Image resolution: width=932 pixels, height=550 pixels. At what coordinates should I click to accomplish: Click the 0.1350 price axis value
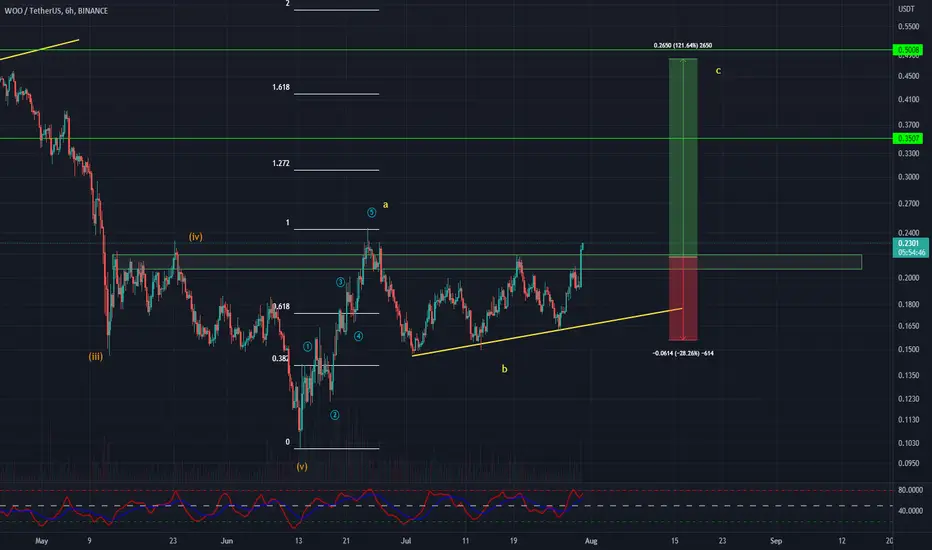click(x=908, y=375)
